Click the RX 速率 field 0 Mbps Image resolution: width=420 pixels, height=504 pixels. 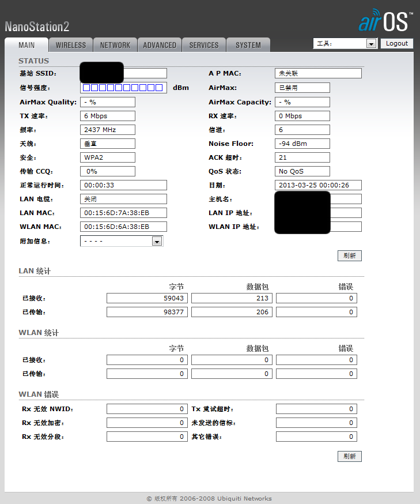[302, 116]
